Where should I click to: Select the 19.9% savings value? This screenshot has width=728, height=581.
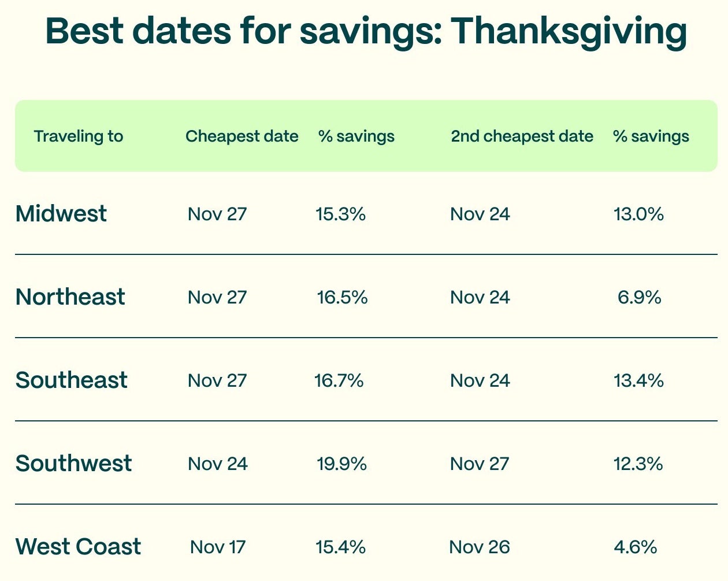(x=341, y=464)
